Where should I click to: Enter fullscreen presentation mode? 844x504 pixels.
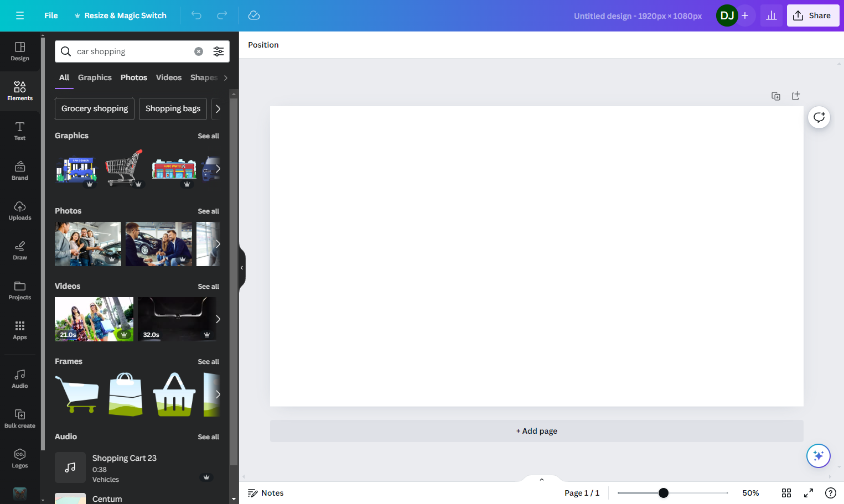[809, 493]
